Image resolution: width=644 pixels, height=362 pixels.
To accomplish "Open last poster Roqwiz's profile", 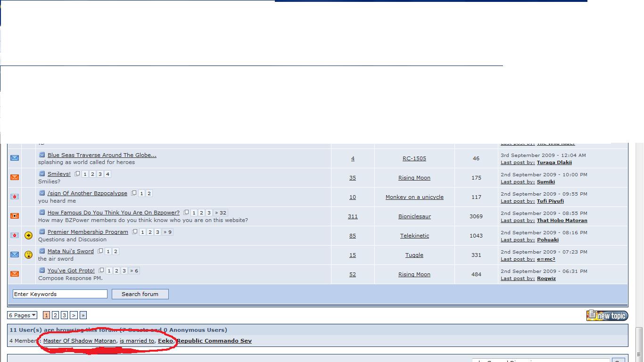I will [x=546, y=279].
